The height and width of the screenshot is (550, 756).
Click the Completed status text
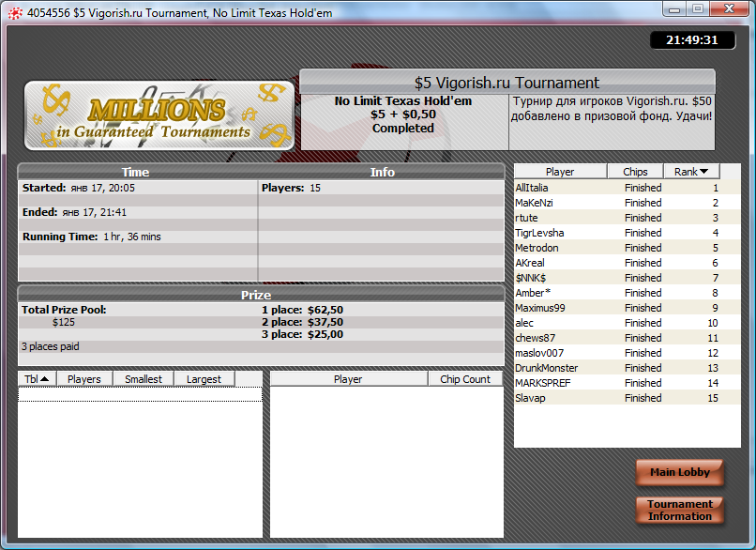click(403, 129)
